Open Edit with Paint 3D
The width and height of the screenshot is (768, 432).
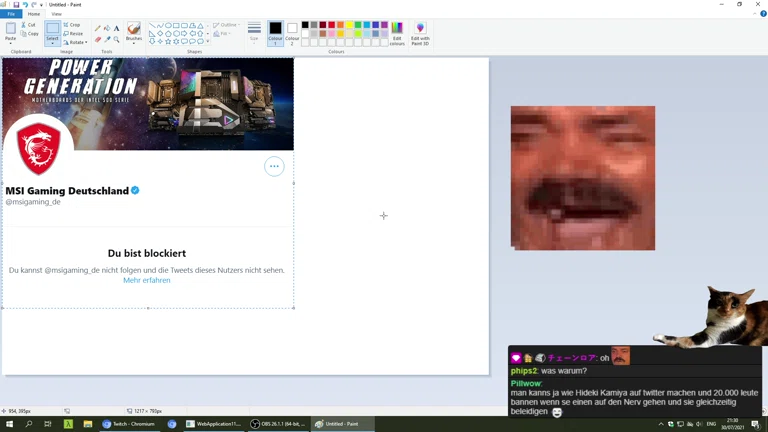(420, 33)
